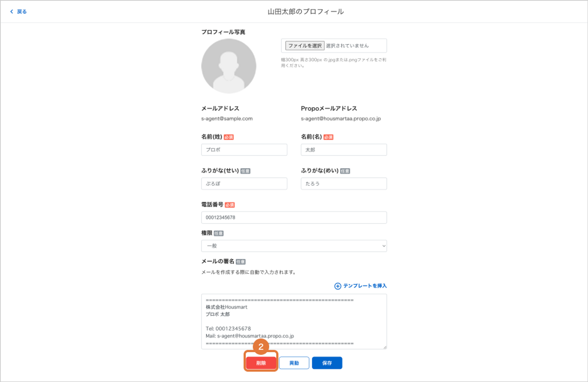Image resolution: width=588 pixels, height=382 pixels.
Task: Click the signature textarea resize handle
Action: (x=385, y=347)
